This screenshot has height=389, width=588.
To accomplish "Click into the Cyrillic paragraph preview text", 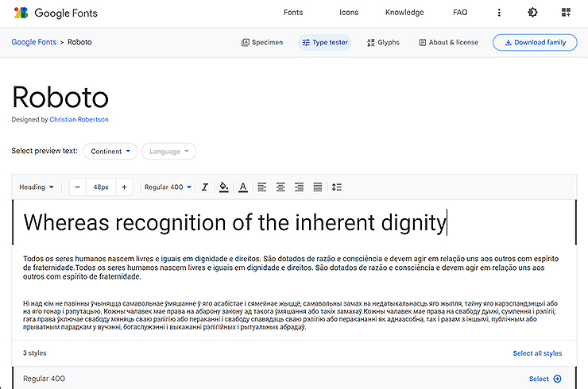I will pyautogui.click(x=290, y=315).
